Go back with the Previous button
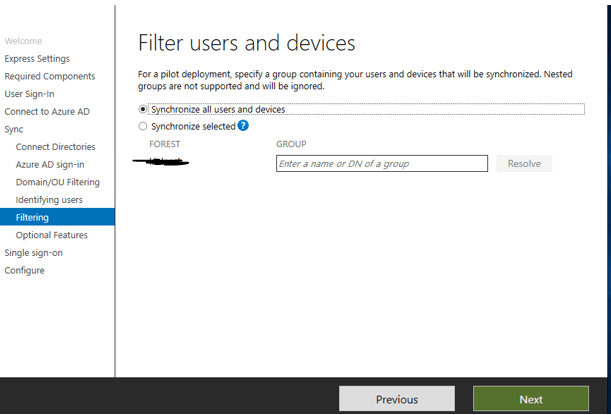This screenshot has height=415, width=611. 397,399
